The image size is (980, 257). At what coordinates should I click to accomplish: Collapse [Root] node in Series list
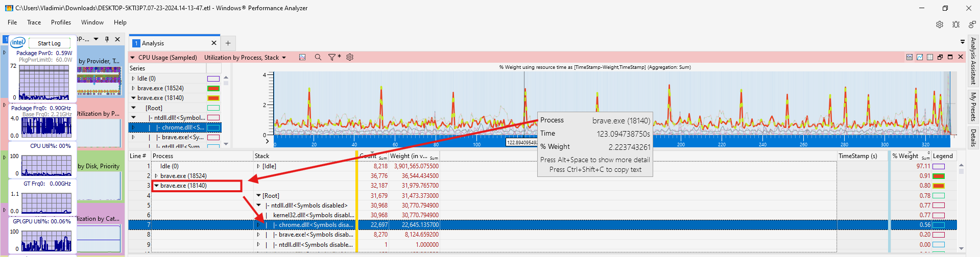(133, 108)
